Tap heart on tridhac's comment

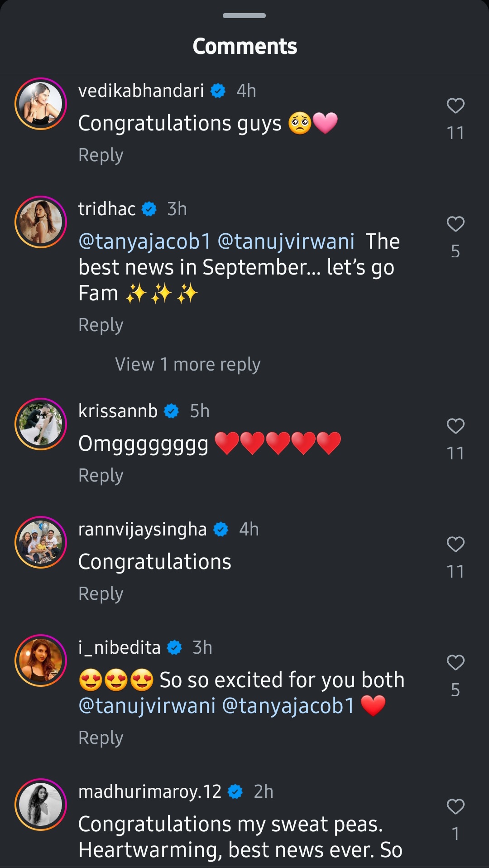click(455, 224)
